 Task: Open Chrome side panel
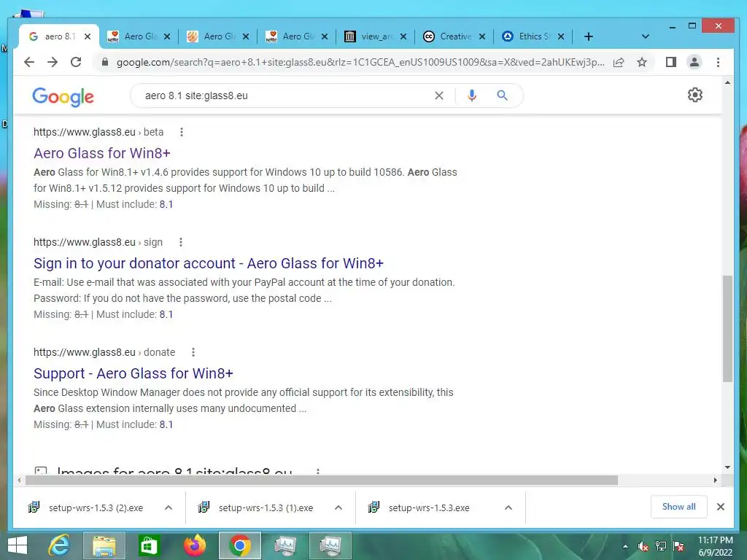coord(671,62)
